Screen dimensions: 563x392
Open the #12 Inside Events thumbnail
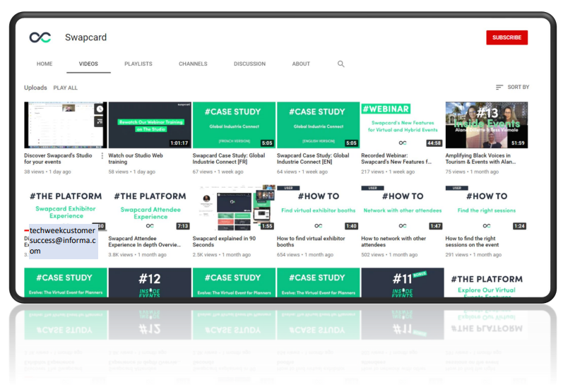150,283
